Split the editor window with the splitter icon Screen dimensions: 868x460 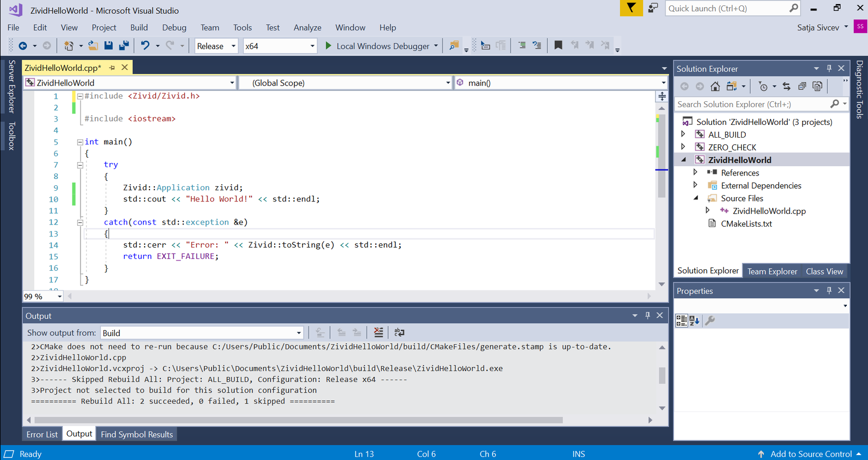[x=662, y=96]
